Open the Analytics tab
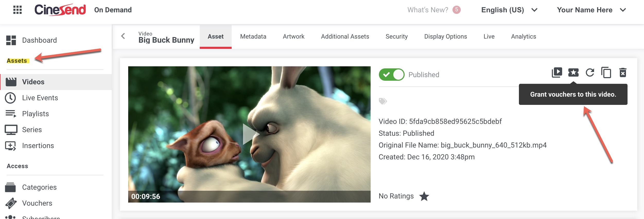644x219 pixels. (524, 36)
